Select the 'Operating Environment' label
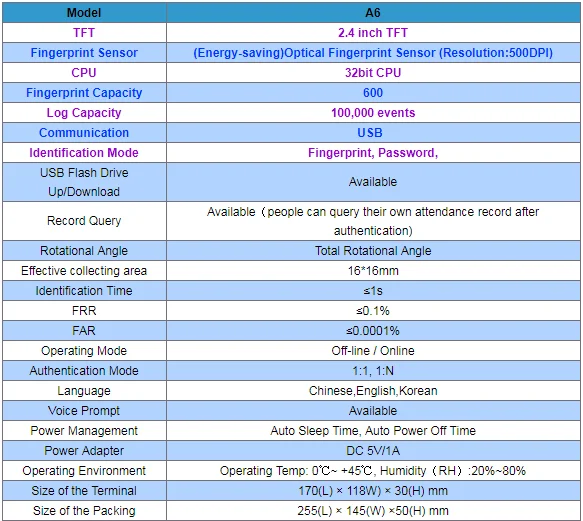Image resolution: width=583 pixels, height=521 pixels. click(x=84, y=471)
